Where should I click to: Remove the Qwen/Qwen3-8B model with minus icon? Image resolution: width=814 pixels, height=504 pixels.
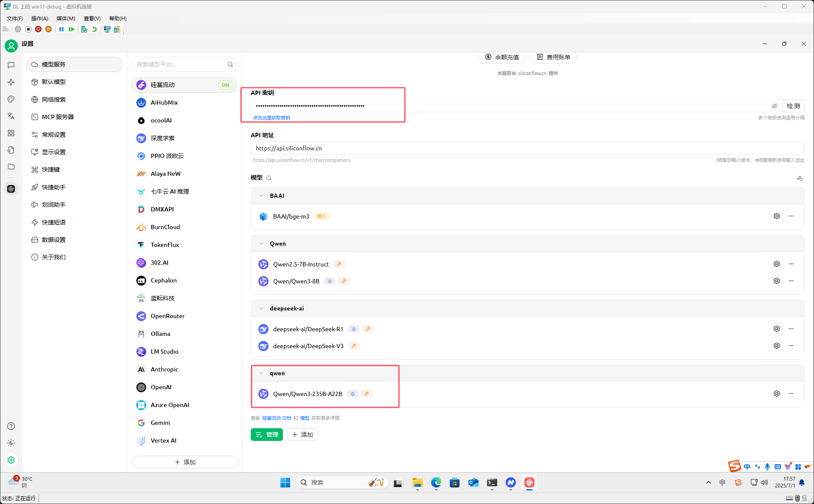791,281
